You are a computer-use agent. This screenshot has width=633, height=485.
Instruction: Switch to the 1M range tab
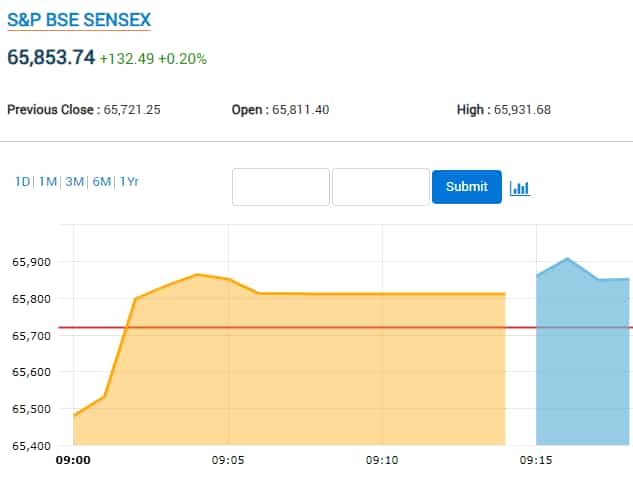(48, 182)
